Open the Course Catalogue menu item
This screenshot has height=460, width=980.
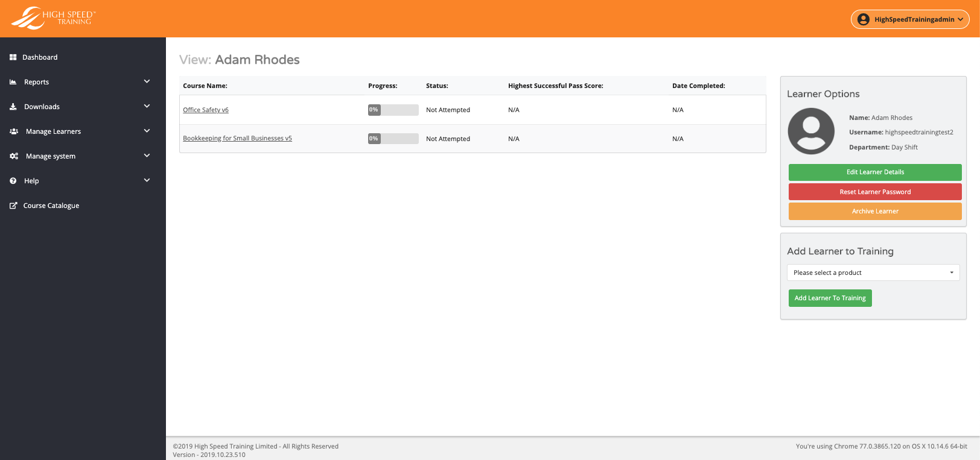pos(51,206)
